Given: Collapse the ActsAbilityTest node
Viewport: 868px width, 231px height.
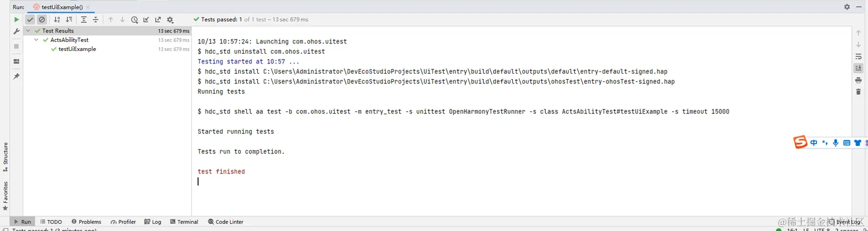Looking at the screenshot, I should coord(36,40).
